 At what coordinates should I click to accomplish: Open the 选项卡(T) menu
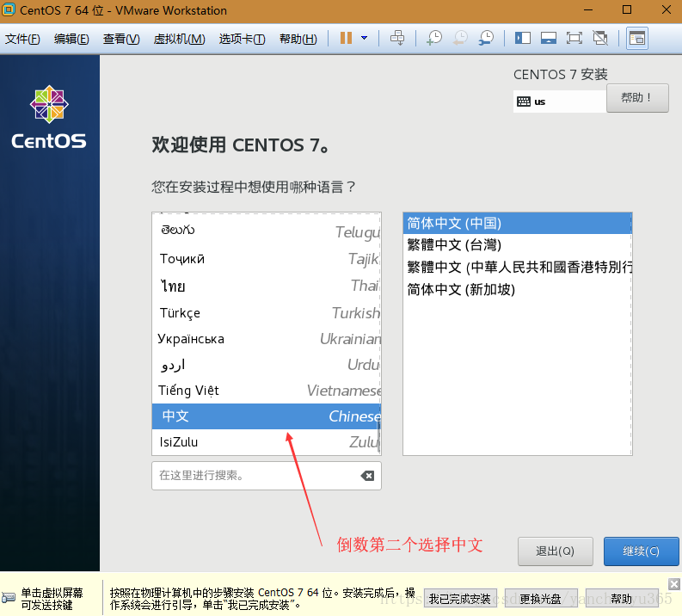(242, 39)
